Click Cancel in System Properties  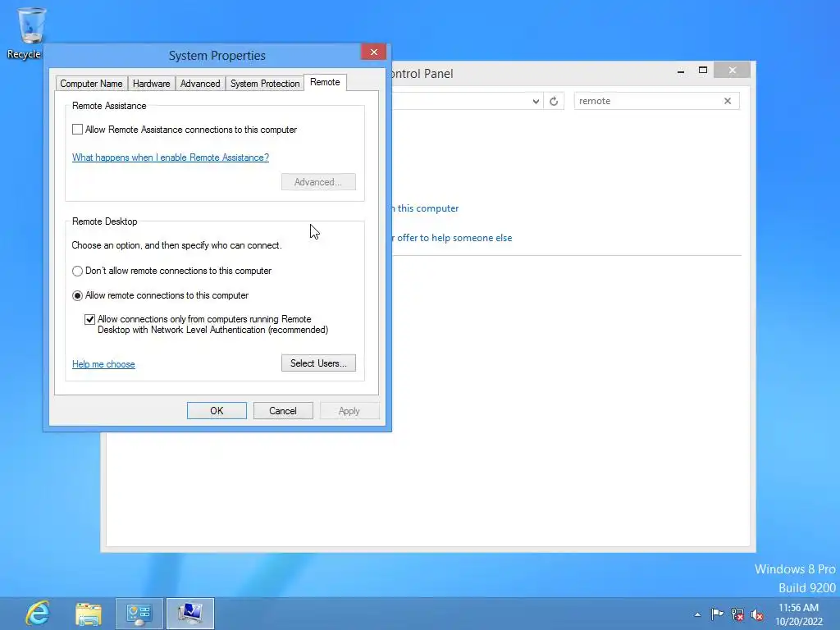click(283, 411)
